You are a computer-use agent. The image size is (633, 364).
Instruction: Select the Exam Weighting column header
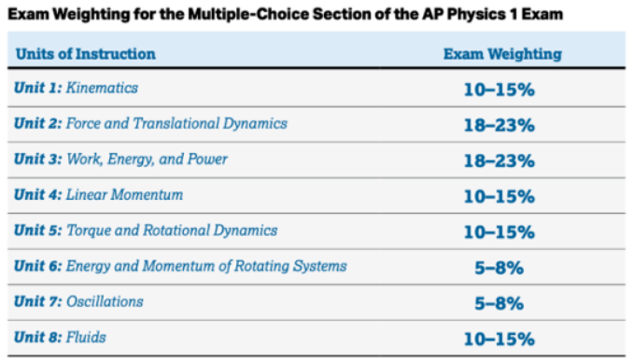pos(502,54)
